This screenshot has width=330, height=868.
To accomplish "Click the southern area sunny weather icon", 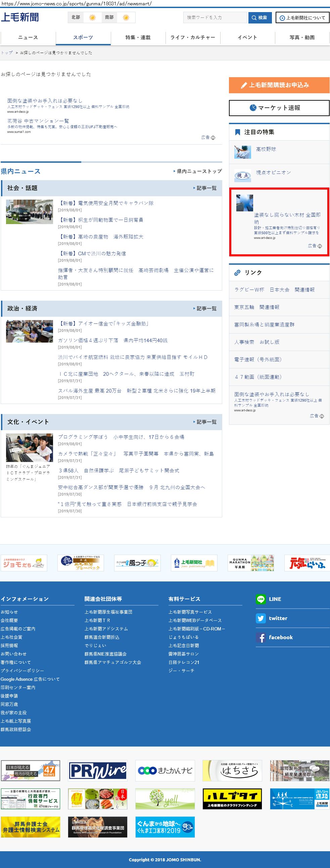I will [126, 17].
